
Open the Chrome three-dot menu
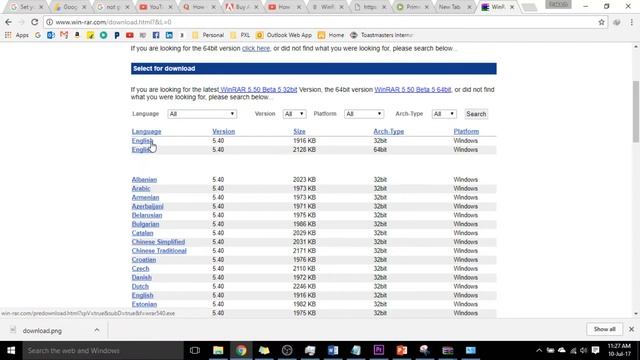pos(631,22)
